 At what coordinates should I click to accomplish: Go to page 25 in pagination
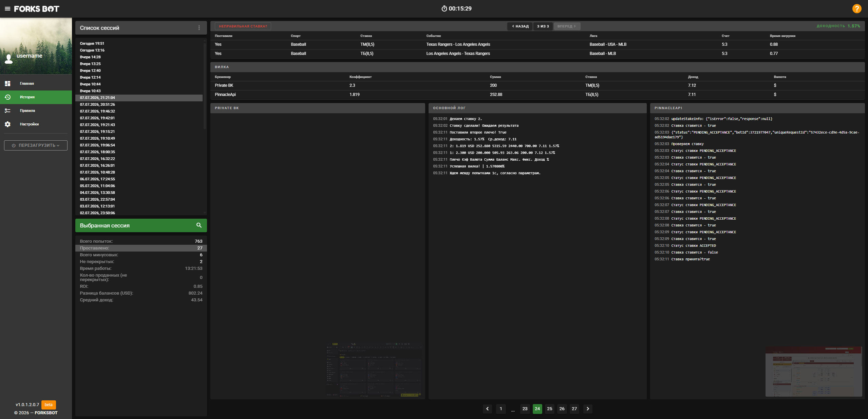click(x=549, y=408)
